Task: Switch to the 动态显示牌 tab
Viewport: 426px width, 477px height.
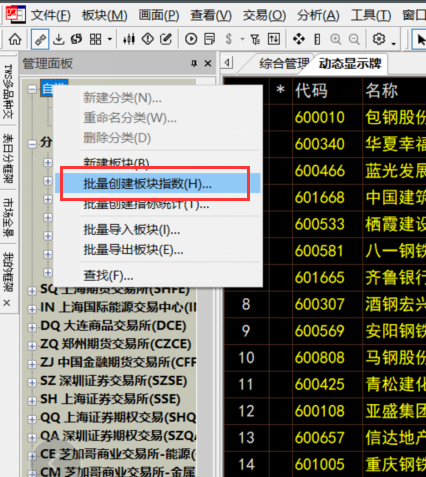Action: [x=350, y=63]
